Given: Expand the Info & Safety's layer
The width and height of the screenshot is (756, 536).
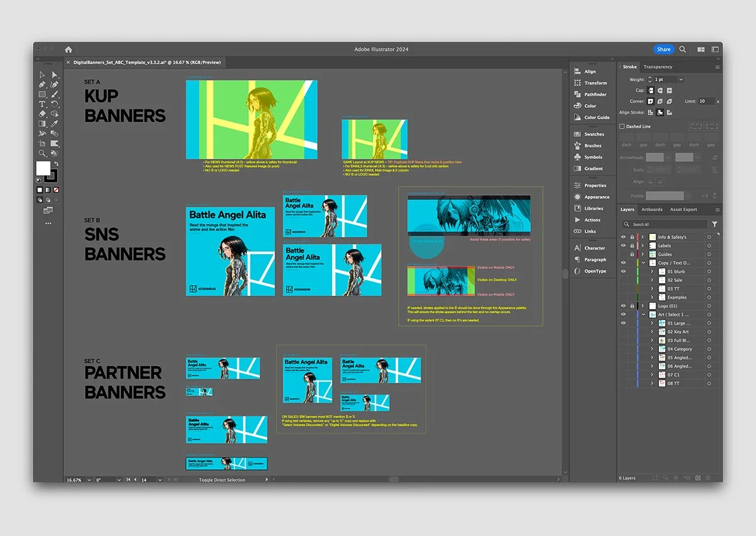Looking at the screenshot, I should click(643, 237).
